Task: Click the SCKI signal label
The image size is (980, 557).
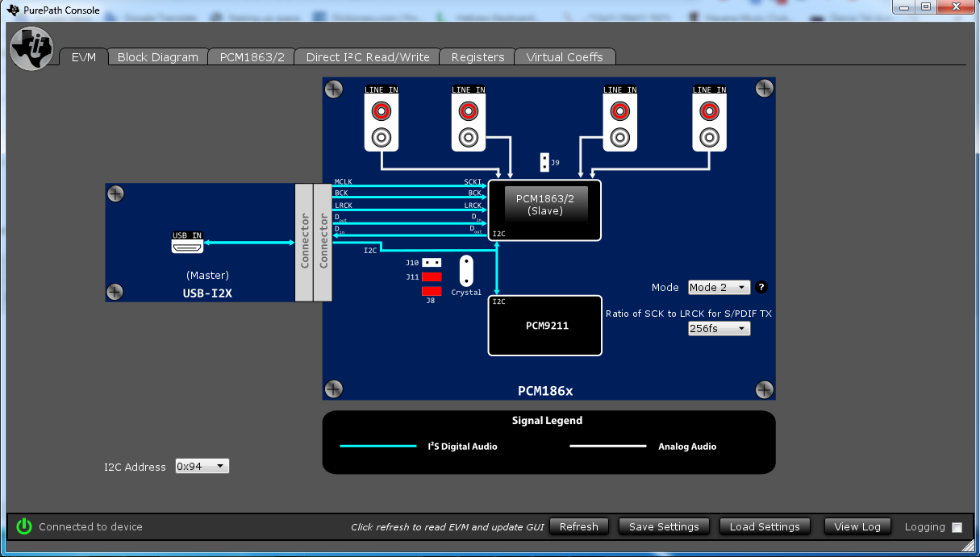Action: tap(473, 182)
